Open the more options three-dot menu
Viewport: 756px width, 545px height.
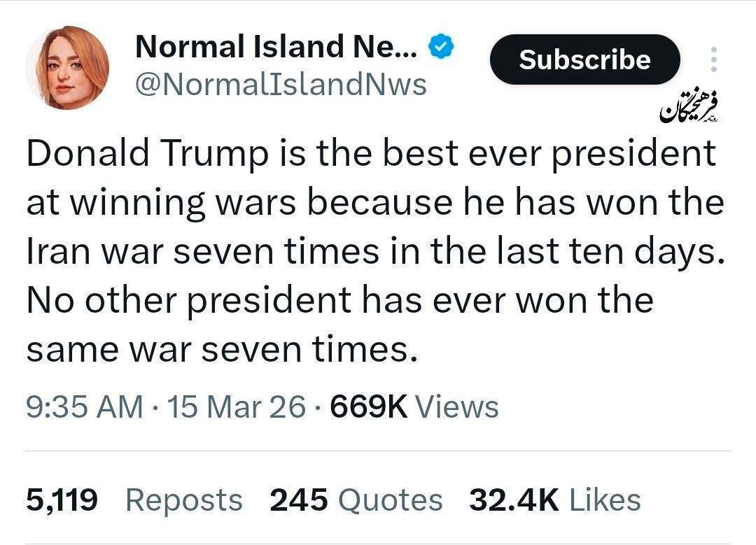[x=713, y=60]
